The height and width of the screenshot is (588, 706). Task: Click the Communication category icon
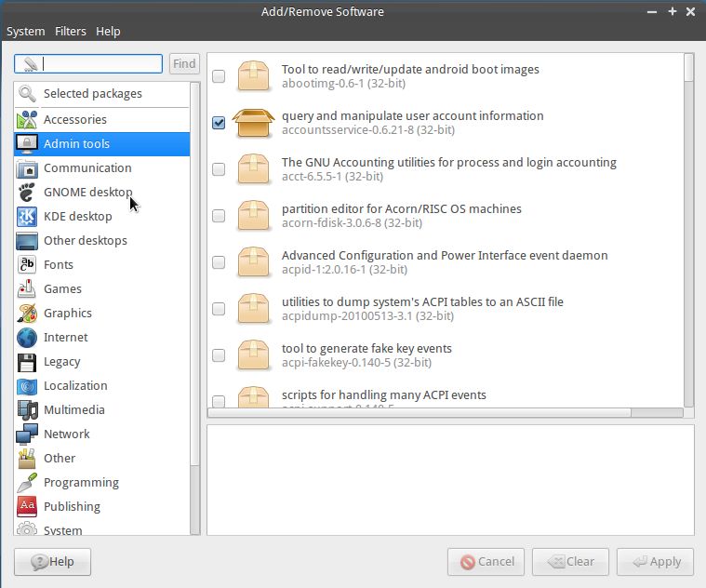(27, 168)
